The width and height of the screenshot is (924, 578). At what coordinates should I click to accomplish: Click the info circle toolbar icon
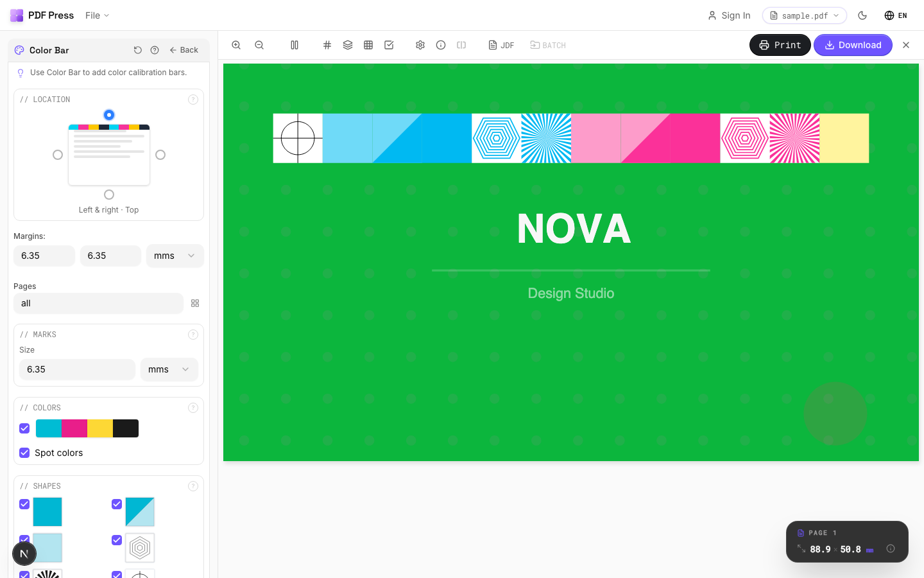point(441,45)
